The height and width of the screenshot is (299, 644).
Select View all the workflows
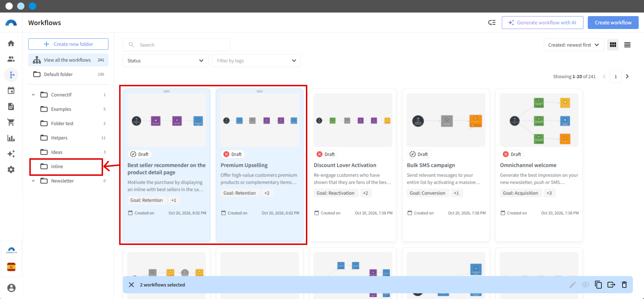[68, 60]
